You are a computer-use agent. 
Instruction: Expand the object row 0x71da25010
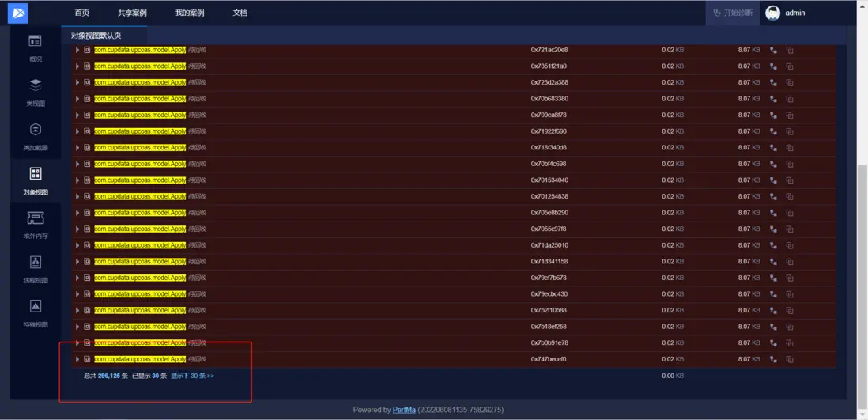tap(77, 245)
